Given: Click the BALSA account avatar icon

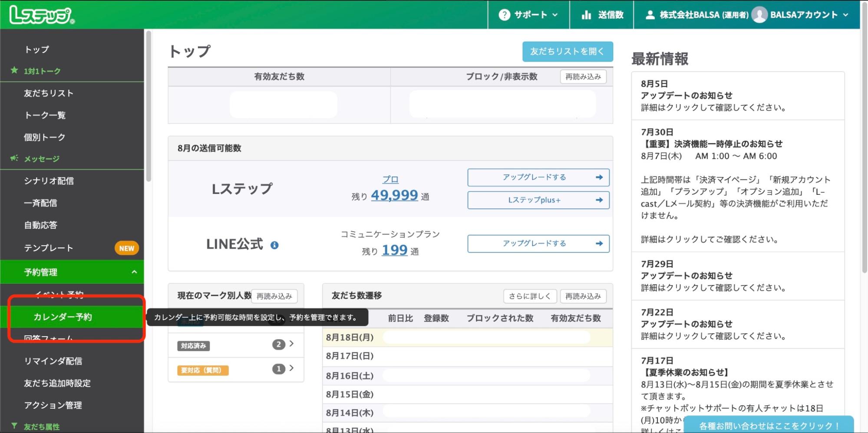Looking at the screenshot, I should (759, 15).
